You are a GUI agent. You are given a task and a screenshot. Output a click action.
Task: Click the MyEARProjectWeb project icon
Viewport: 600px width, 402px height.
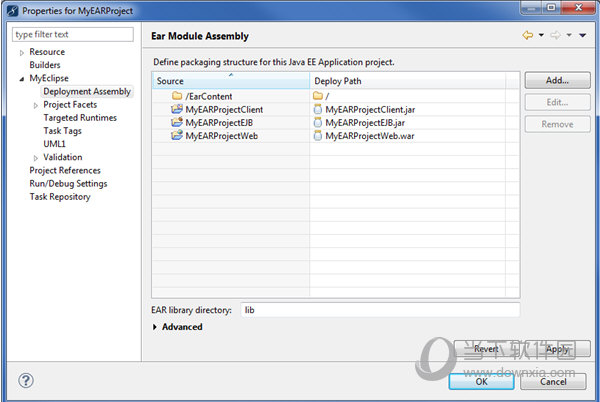coord(177,135)
